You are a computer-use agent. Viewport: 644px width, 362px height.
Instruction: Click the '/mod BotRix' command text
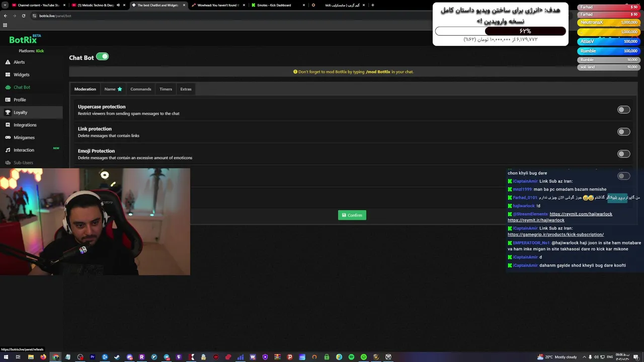pos(378,72)
